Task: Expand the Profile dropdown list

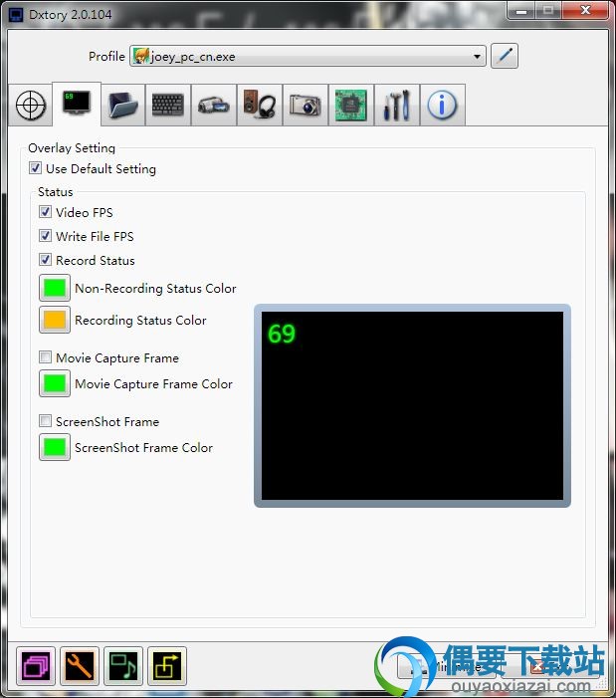Action: coord(477,57)
